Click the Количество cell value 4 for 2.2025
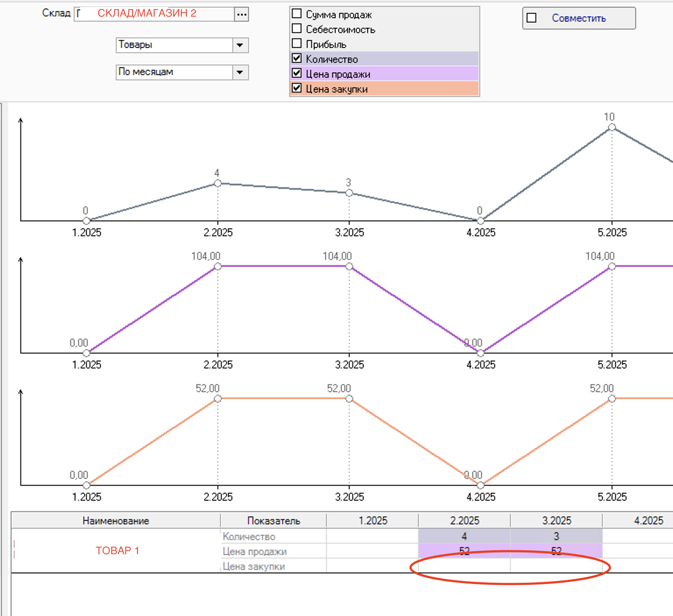The width and height of the screenshot is (673, 616). coord(464,536)
